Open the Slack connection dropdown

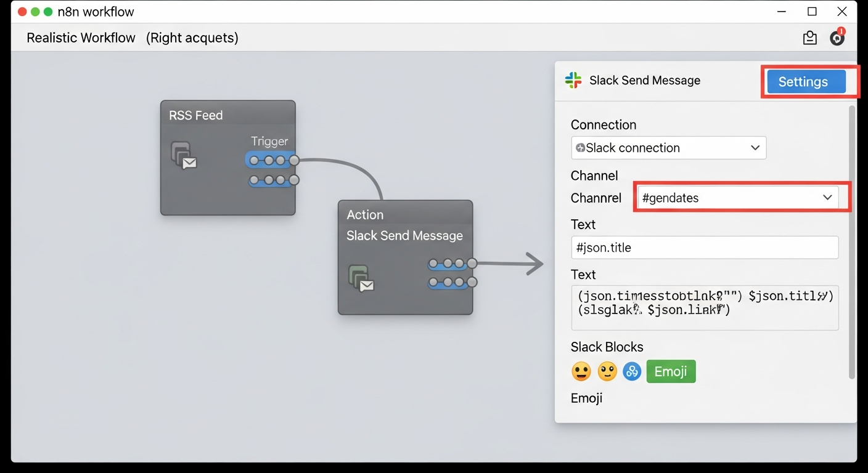pyautogui.click(x=669, y=148)
